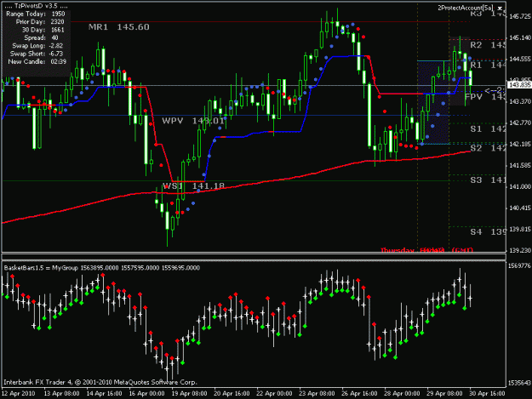This screenshot has height=399, width=532.
Task: Click the 1535643 indicator scale value
Action: point(518,383)
